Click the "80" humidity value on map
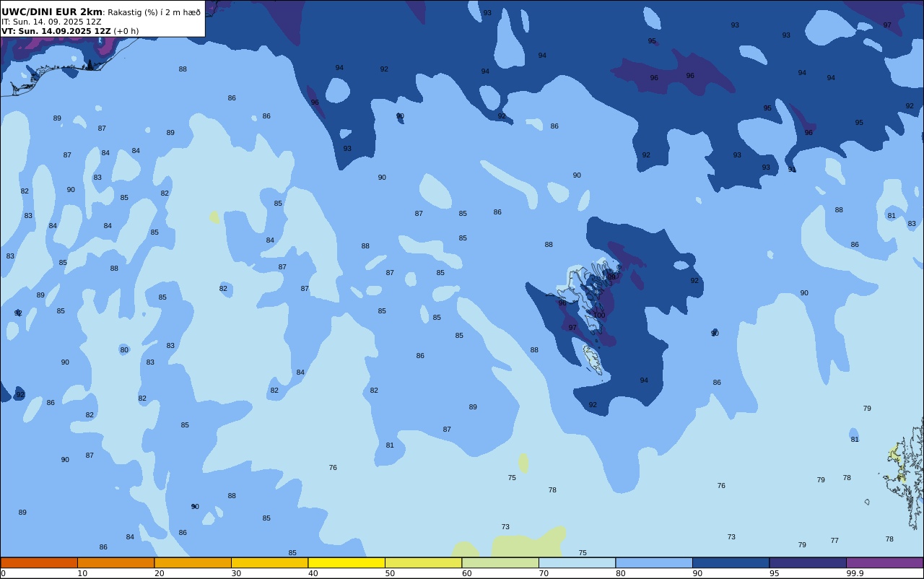The image size is (924, 579). (x=124, y=350)
